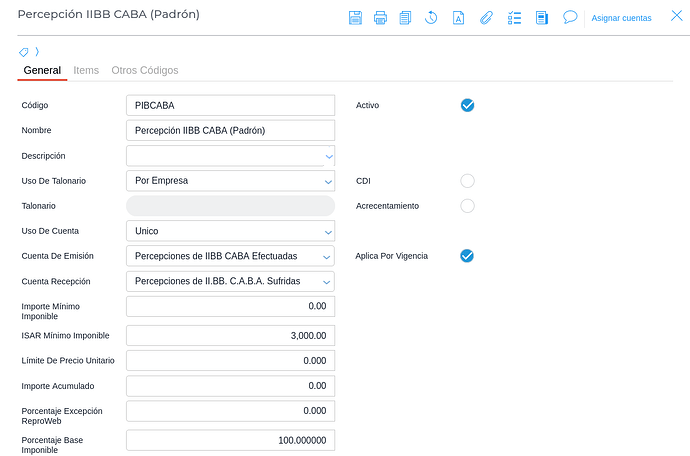Screen dimensions: 690x456
Task: Expand the Descripción dropdown
Action: coord(328,156)
